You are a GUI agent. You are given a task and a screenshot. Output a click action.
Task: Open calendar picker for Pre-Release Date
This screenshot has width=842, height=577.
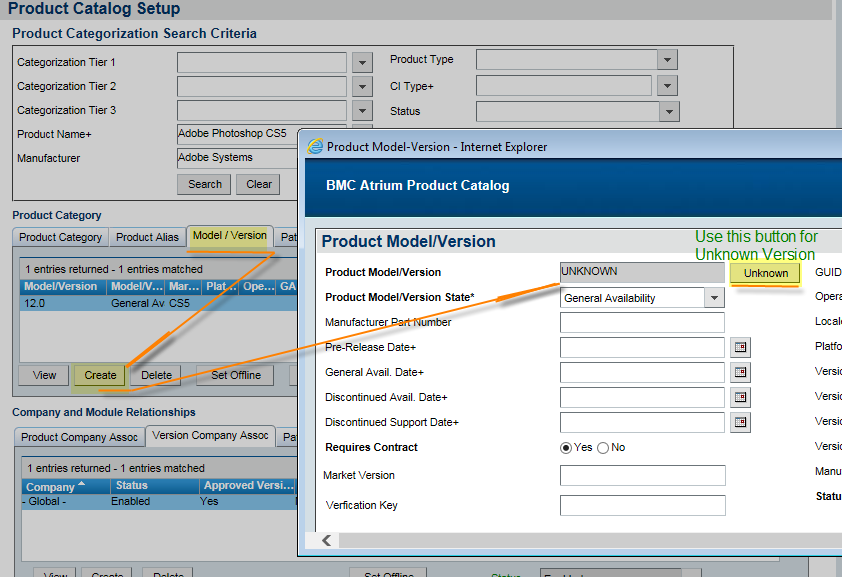740,347
